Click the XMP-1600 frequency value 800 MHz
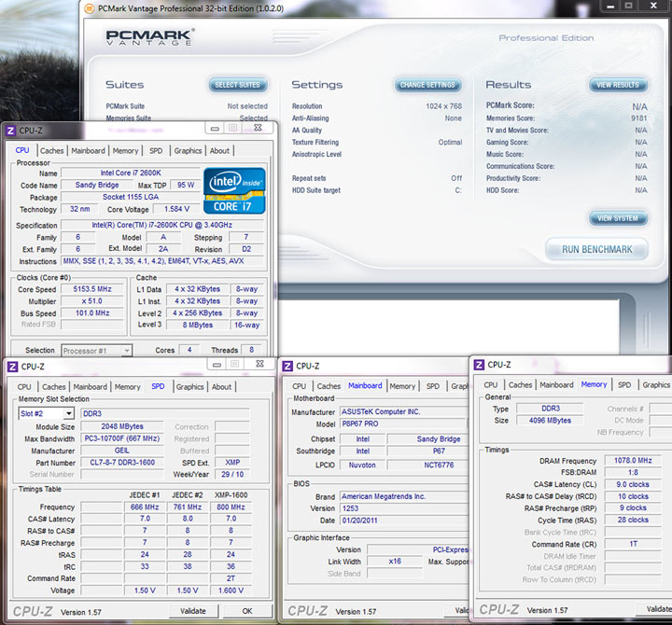672x625 pixels. [x=231, y=507]
